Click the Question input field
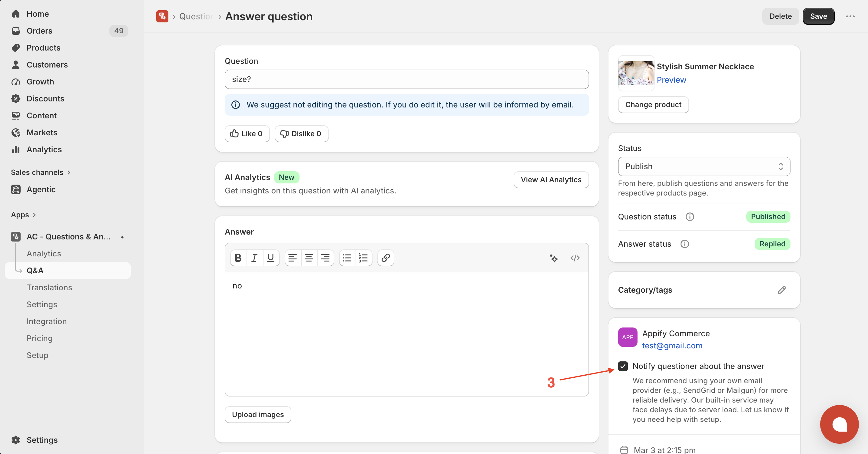 point(407,80)
